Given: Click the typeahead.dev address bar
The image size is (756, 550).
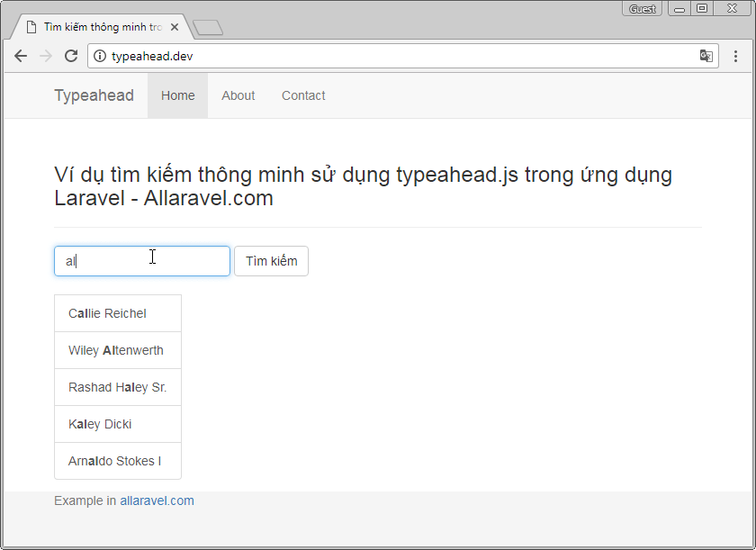Looking at the screenshot, I should [x=402, y=56].
